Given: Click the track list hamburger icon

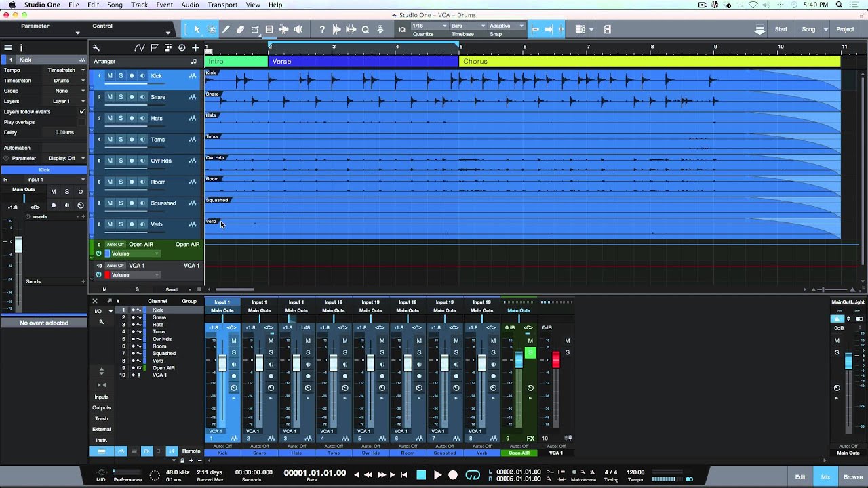Looking at the screenshot, I should pos(8,47).
